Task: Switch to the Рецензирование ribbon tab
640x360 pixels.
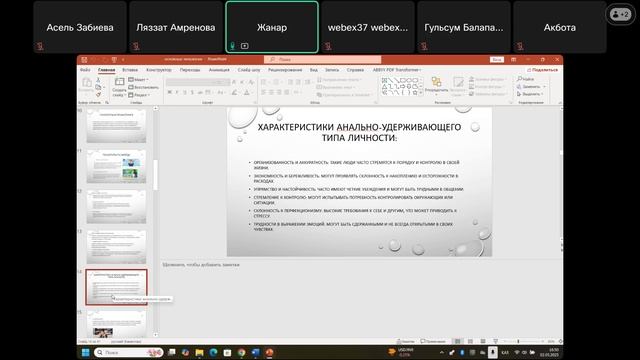Action: pyautogui.click(x=285, y=70)
